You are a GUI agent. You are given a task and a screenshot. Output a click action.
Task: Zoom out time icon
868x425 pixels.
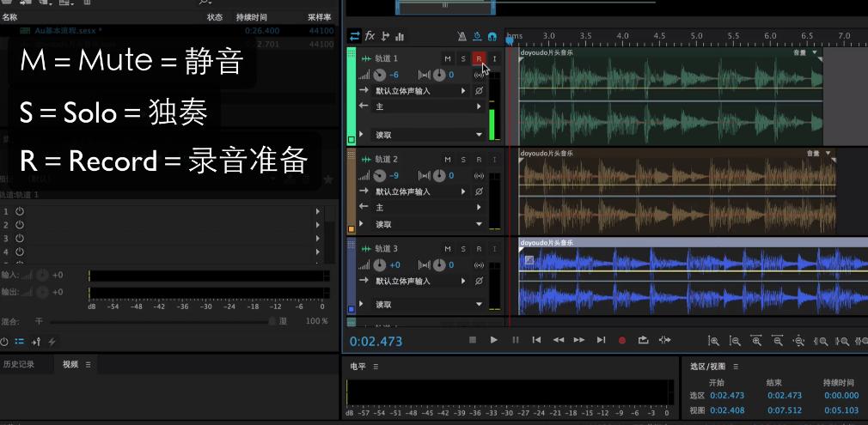(x=777, y=341)
